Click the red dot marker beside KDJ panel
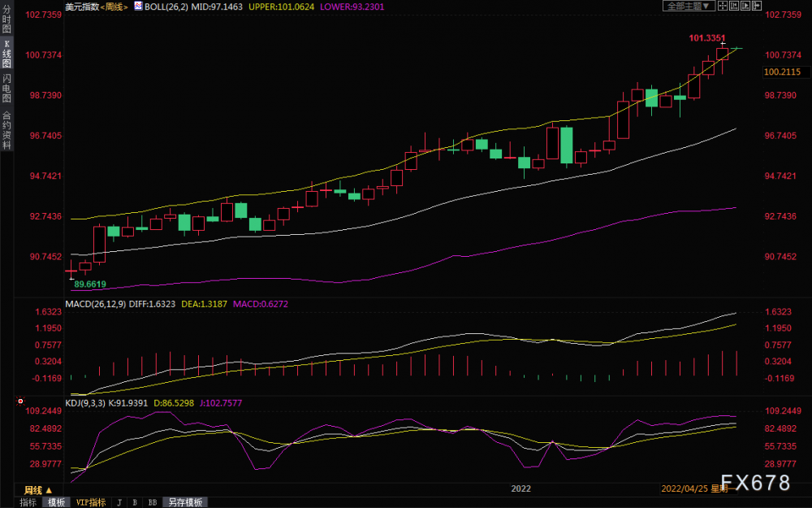 click(20, 402)
